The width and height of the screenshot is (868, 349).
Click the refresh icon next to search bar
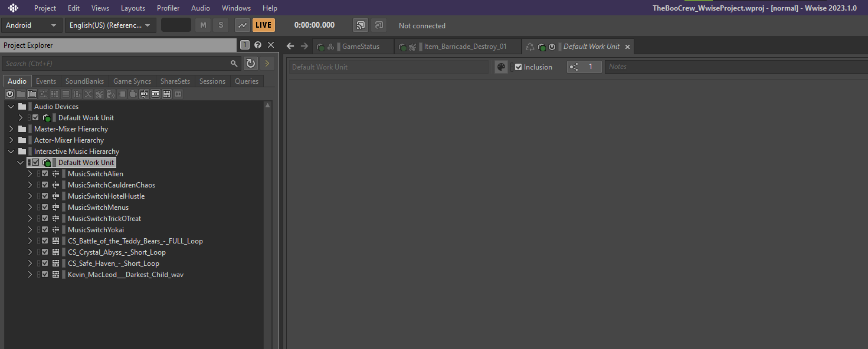click(x=250, y=63)
